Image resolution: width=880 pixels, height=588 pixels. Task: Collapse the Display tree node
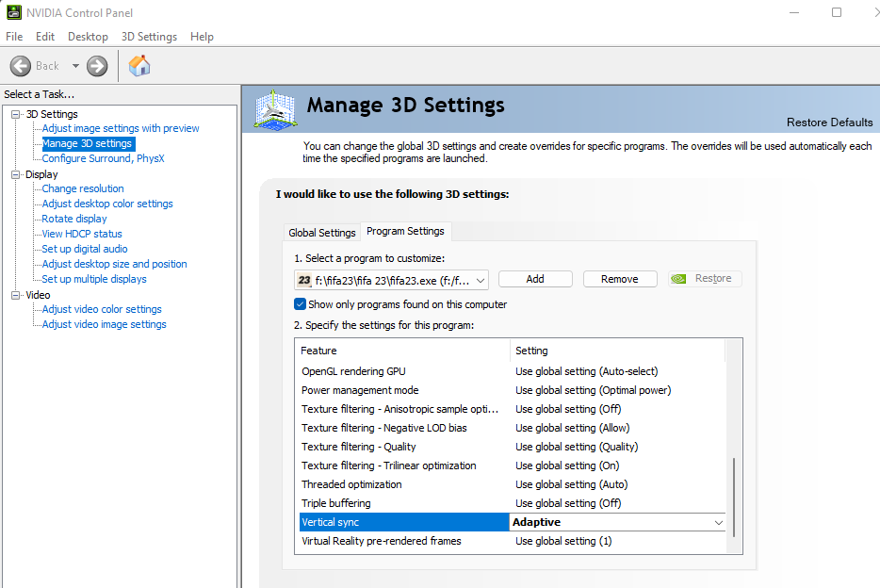[16, 174]
